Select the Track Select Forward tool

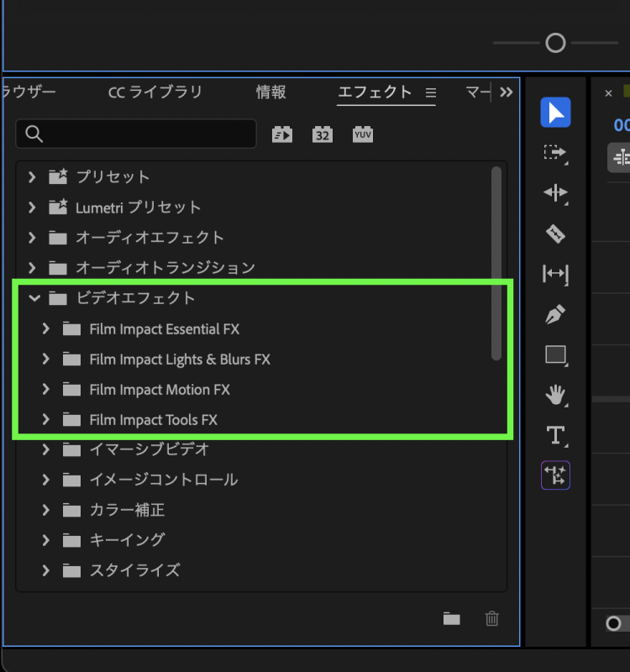click(555, 153)
